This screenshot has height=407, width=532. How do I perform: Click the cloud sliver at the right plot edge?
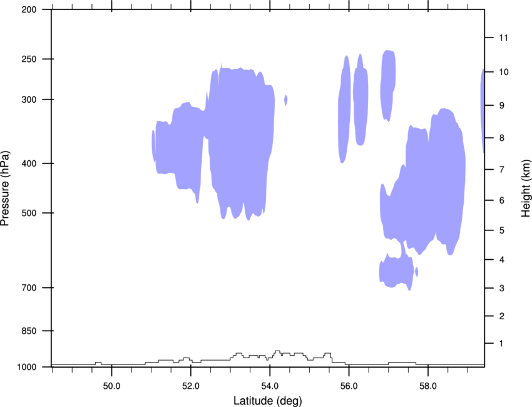point(483,111)
